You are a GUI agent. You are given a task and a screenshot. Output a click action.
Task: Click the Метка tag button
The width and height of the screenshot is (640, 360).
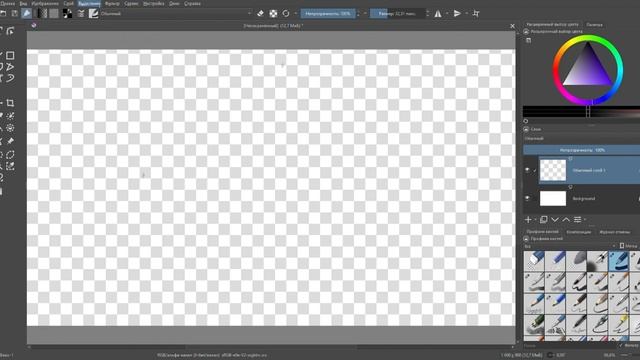click(x=629, y=246)
